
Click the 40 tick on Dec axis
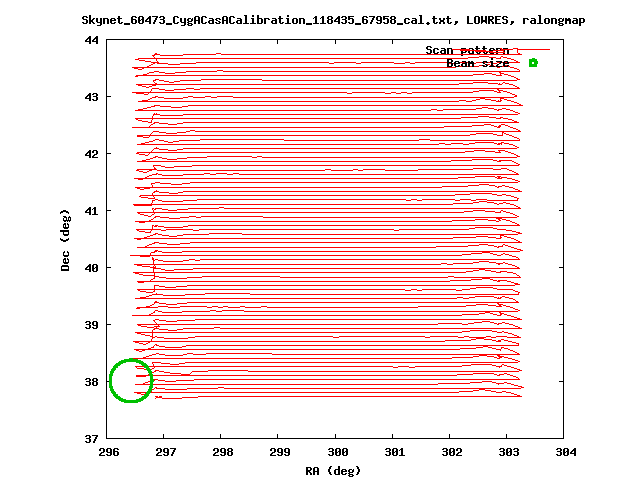coord(91,268)
